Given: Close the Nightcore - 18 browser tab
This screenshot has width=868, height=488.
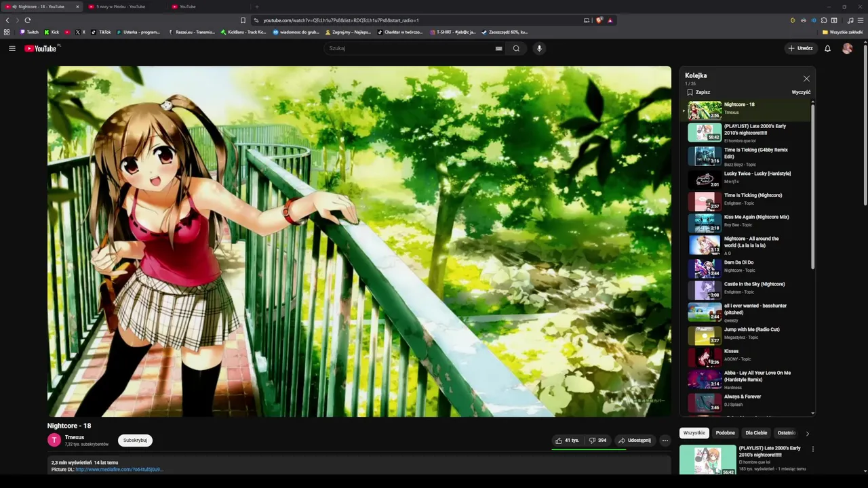Looking at the screenshot, I should (77, 7).
